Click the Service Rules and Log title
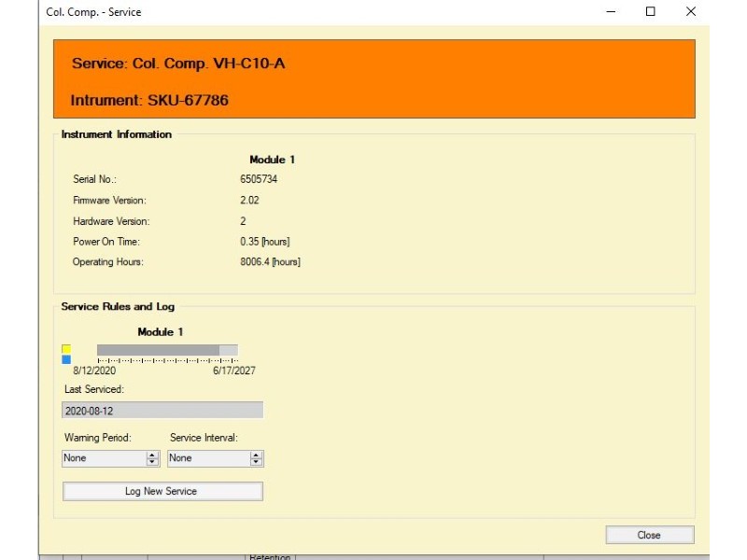Image resolution: width=747 pixels, height=560 pixels. coord(118,307)
